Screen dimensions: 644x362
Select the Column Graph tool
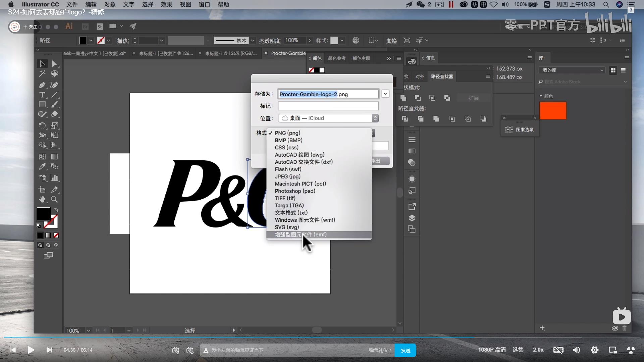point(54,178)
